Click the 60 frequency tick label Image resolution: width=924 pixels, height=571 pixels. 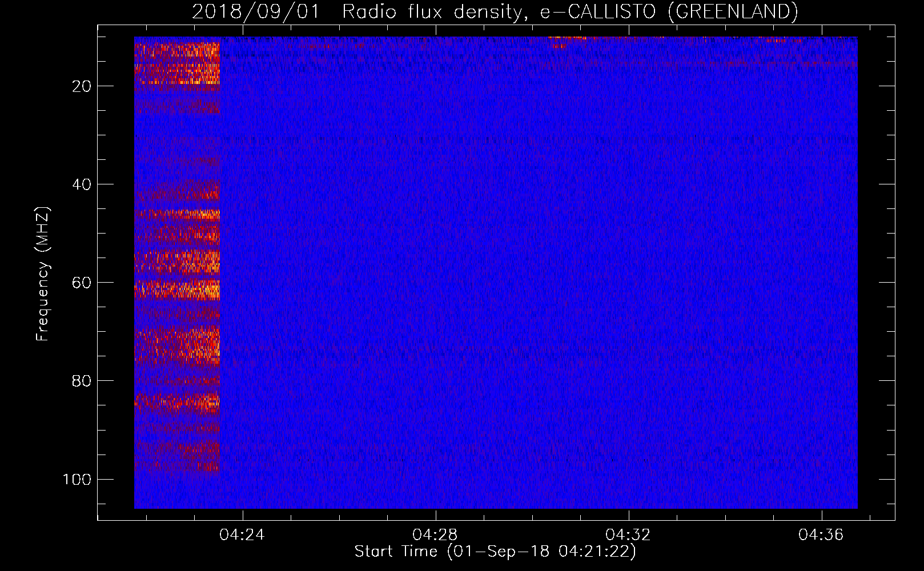click(82, 283)
